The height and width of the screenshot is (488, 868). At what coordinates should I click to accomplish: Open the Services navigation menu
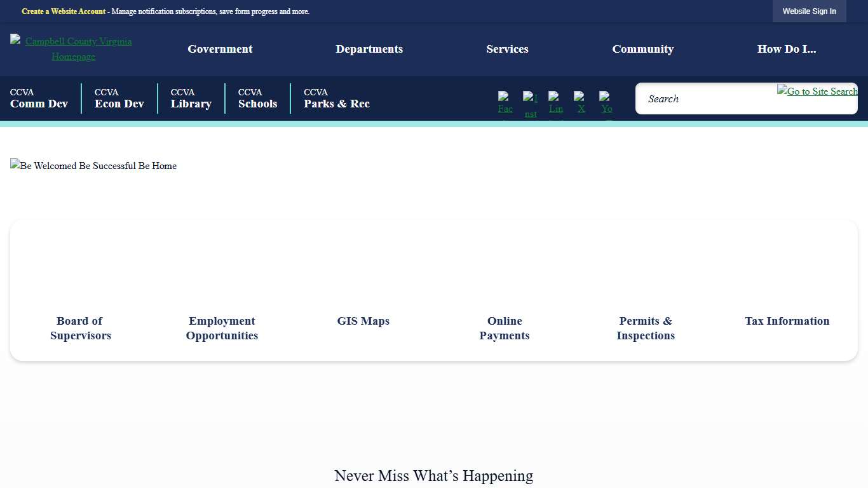[x=507, y=49]
